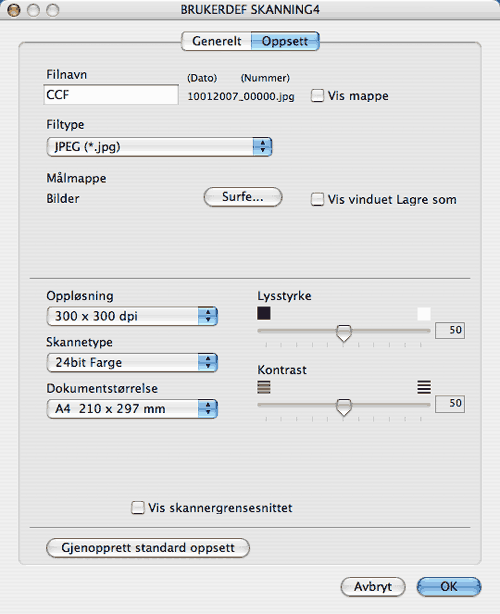The height and width of the screenshot is (614, 500).
Task: Confirm with the OK button
Action: point(449,586)
